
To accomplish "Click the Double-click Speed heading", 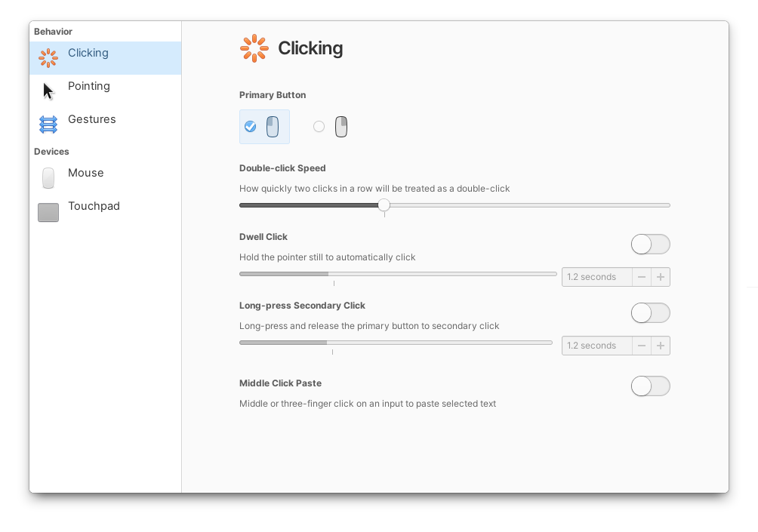I will click(x=282, y=168).
